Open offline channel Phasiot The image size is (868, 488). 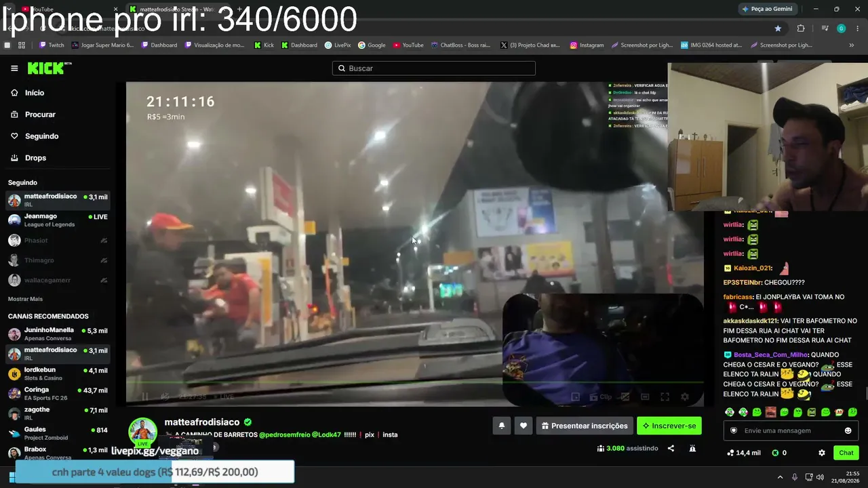58,241
